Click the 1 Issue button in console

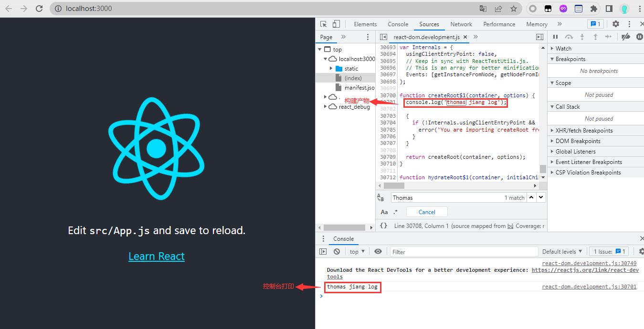click(610, 251)
